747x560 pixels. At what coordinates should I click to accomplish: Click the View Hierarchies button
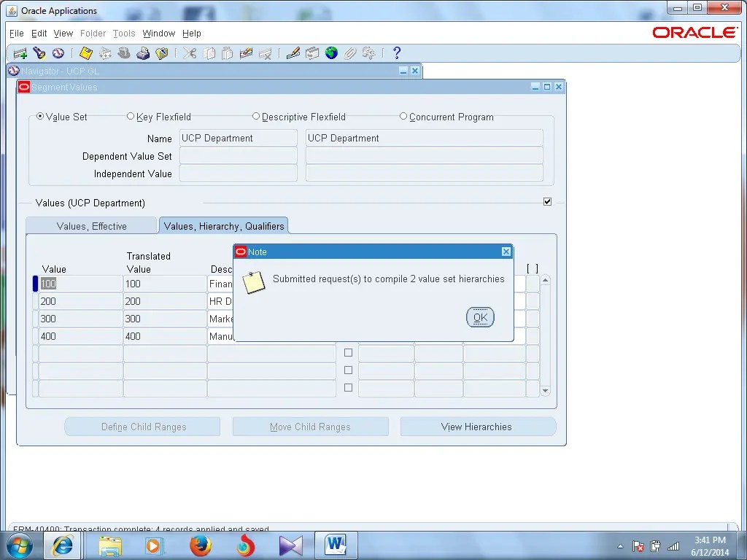(x=478, y=427)
